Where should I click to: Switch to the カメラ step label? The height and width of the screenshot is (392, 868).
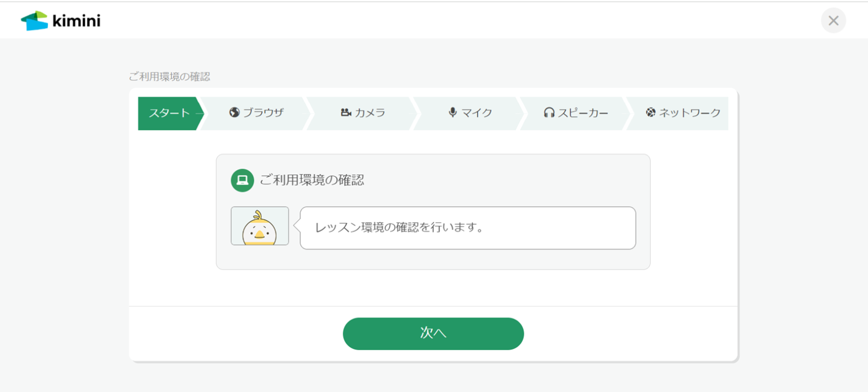click(370, 113)
